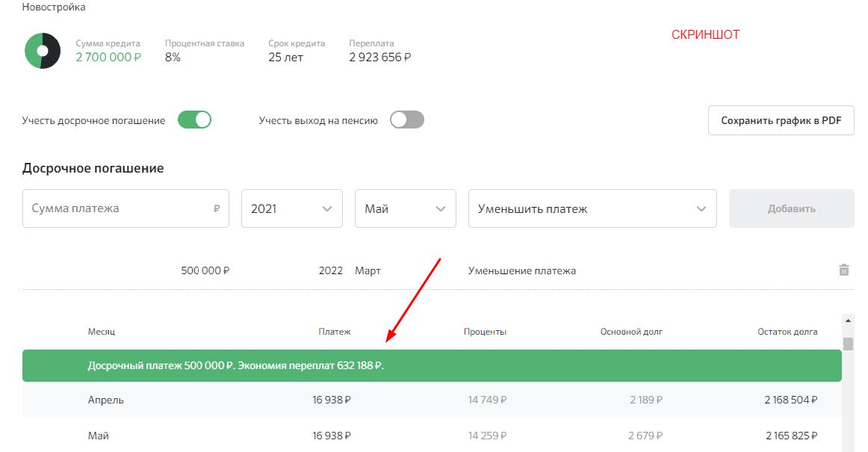Click the April interest value 14 749 ₽

(487, 400)
